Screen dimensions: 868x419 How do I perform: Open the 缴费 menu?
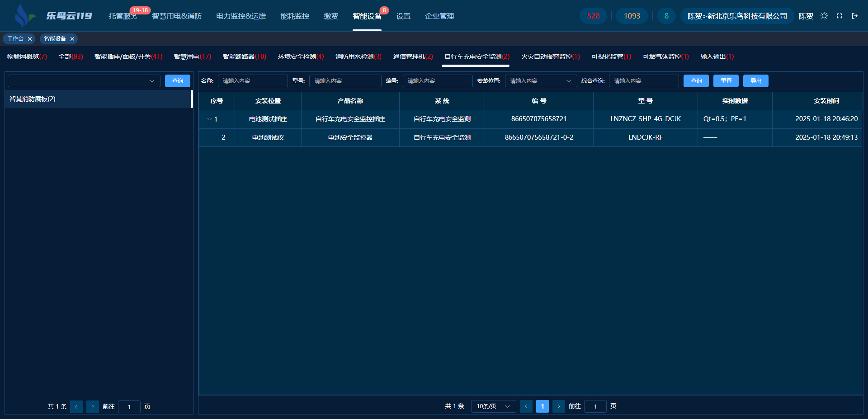point(331,16)
